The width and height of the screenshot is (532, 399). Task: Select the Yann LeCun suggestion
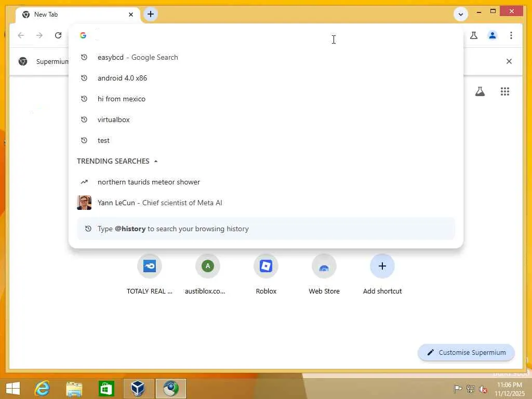point(265,203)
